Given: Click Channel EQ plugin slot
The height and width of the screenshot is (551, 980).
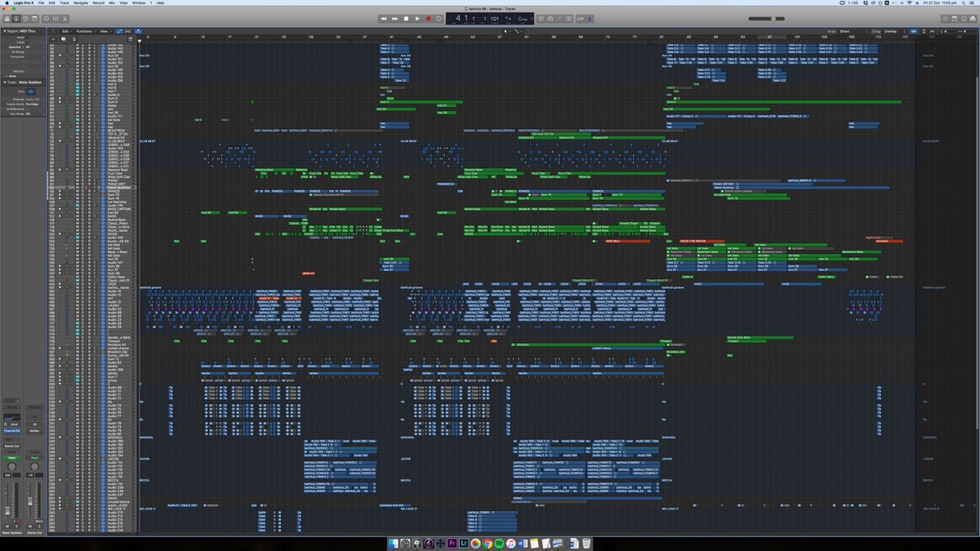Looking at the screenshot, I should [11, 430].
